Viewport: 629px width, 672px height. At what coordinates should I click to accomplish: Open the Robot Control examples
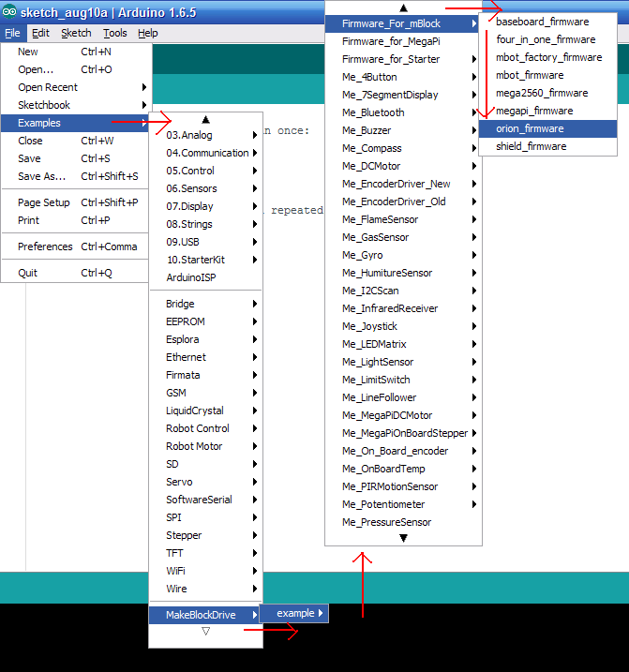(206, 428)
